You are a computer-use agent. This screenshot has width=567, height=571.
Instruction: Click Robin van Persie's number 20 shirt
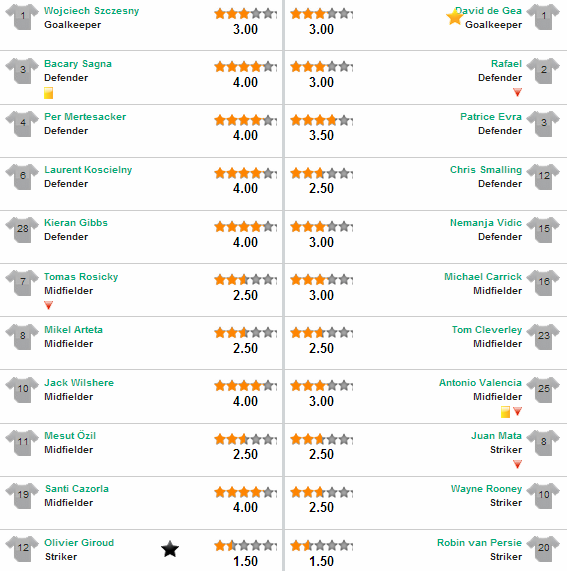tap(543, 549)
